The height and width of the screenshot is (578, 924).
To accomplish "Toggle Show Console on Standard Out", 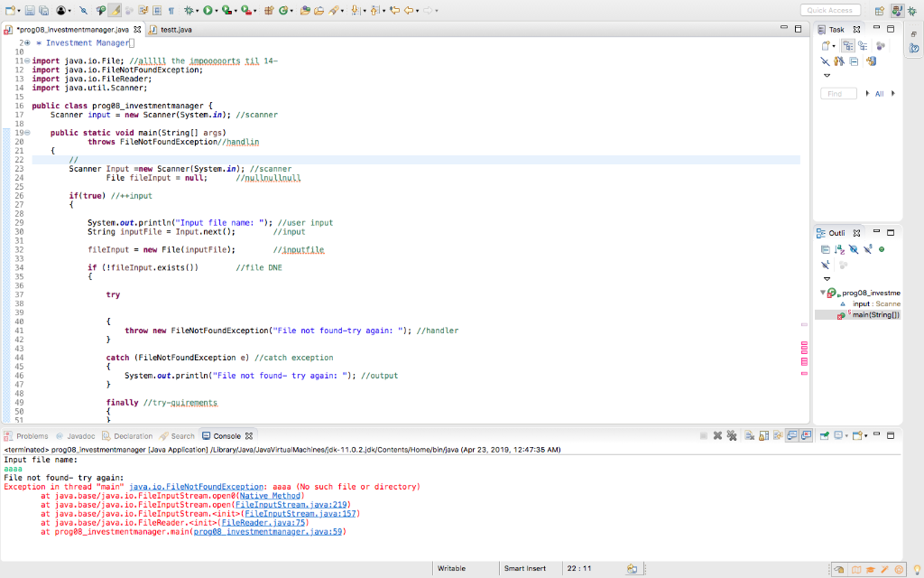I will click(792, 435).
